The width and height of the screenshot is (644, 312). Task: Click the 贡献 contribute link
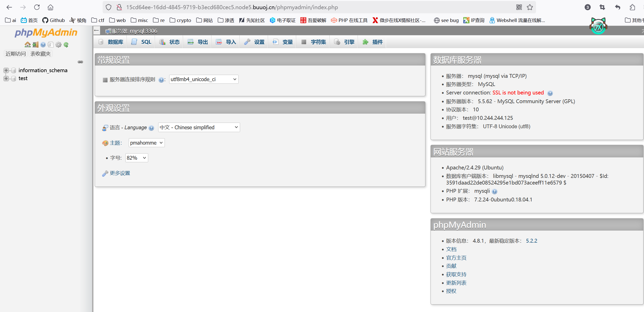click(x=451, y=266)
